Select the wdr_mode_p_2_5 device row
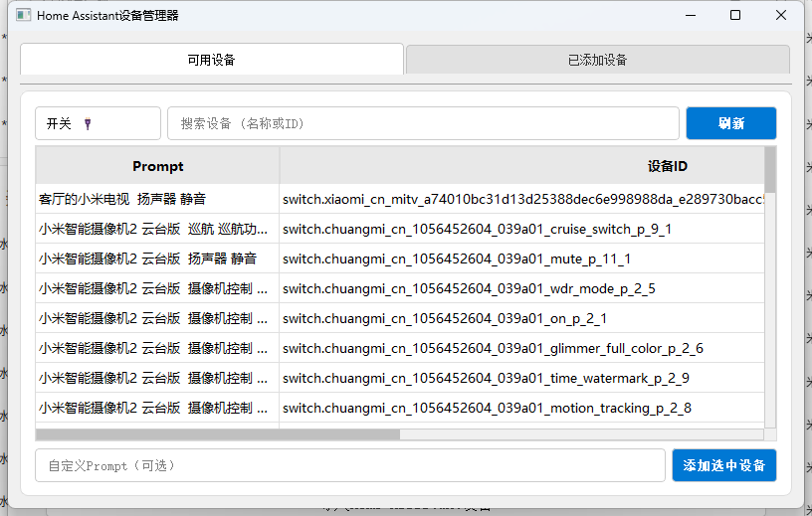This screenshot has height=516, width=812. coord(469,289)
